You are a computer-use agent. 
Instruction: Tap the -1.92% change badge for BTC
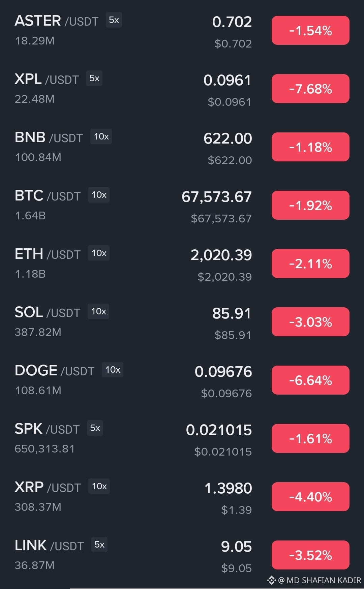click(310, 205)
